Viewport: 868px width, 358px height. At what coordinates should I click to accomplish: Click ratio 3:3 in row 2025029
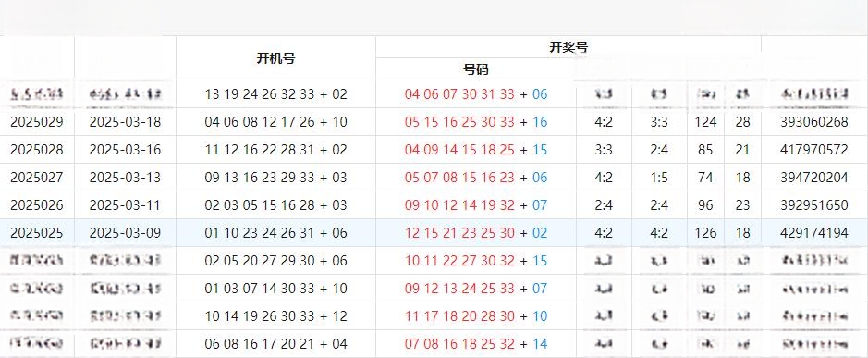point(659,122)
